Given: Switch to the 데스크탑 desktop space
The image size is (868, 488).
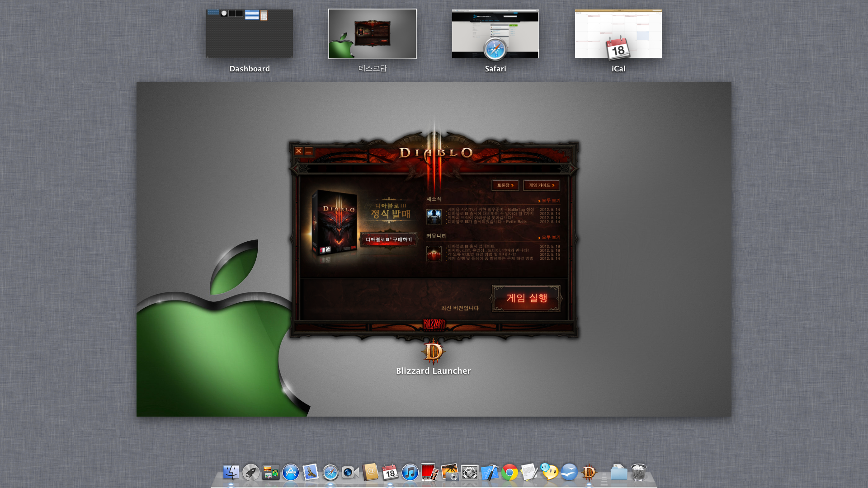Looking at the screenshot, I should tap(373, 34).
